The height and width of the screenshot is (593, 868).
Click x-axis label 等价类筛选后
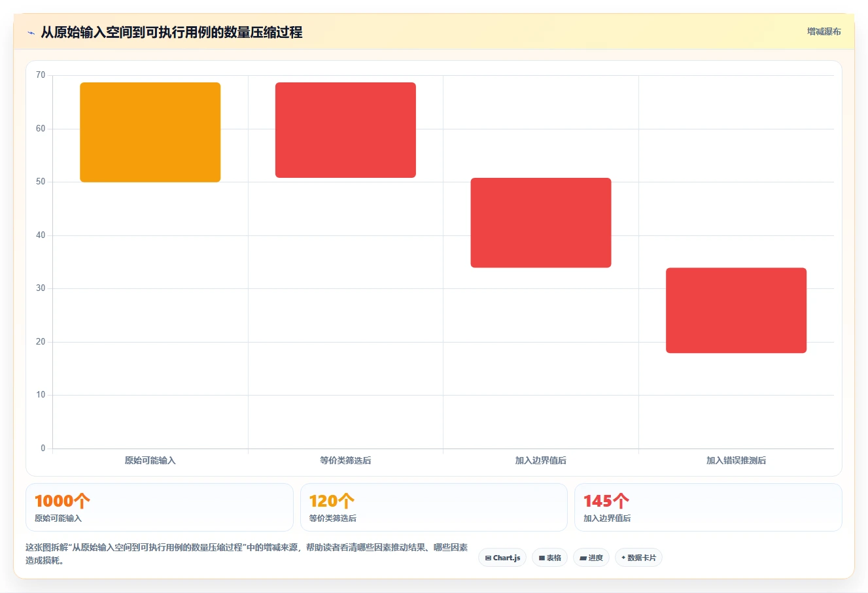tap(345, 460)
